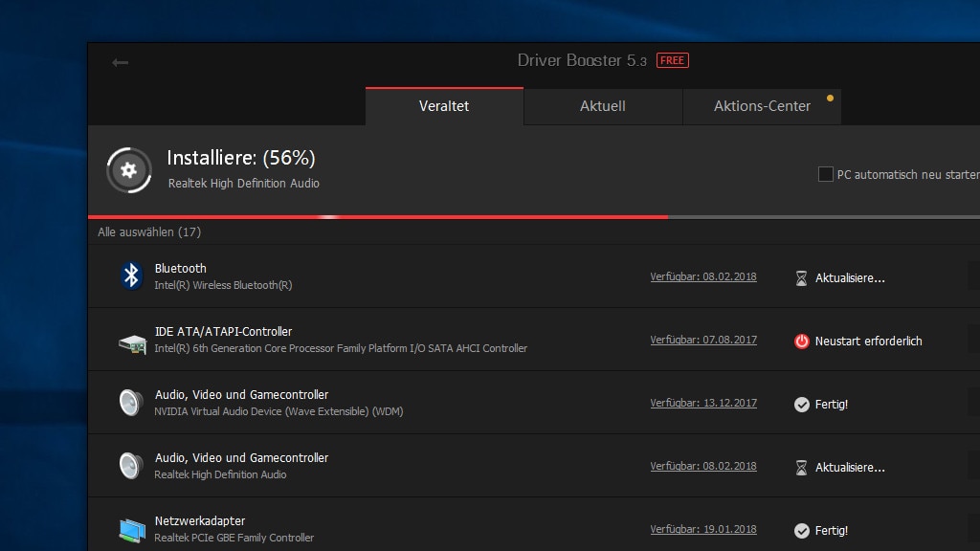Click the hourglass icon in Realtek Audio row
The image size is (980, 551).
coord(801,467)
